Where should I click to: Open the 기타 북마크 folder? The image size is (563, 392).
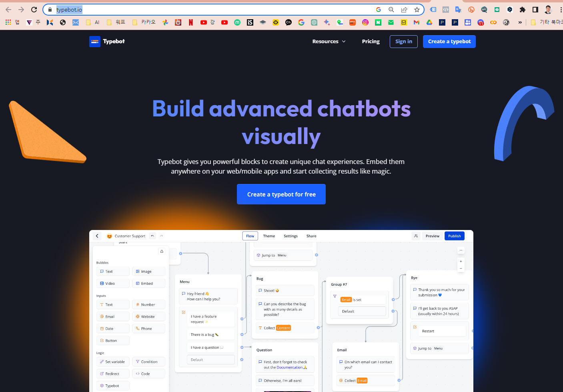(547, 22)
